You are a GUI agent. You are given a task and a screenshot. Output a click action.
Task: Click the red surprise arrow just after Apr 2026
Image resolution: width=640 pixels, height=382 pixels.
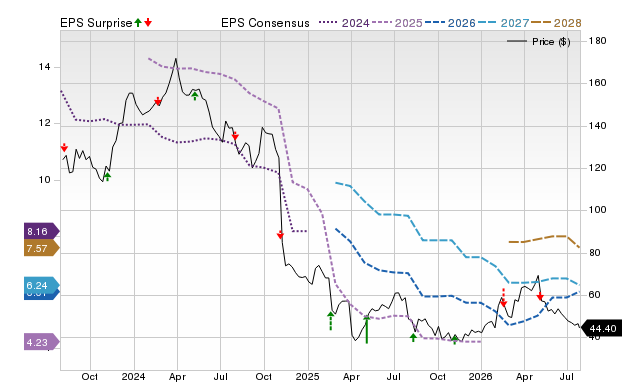(x=540, y=296)
